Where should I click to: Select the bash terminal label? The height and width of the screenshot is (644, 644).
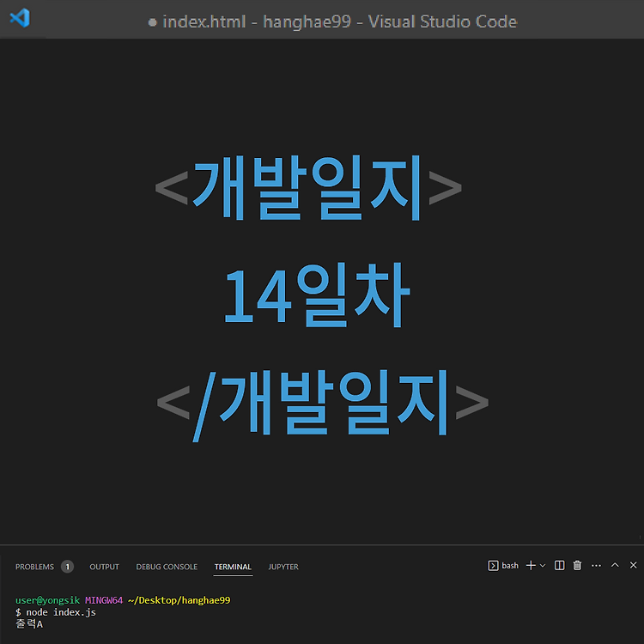[510, 566]
